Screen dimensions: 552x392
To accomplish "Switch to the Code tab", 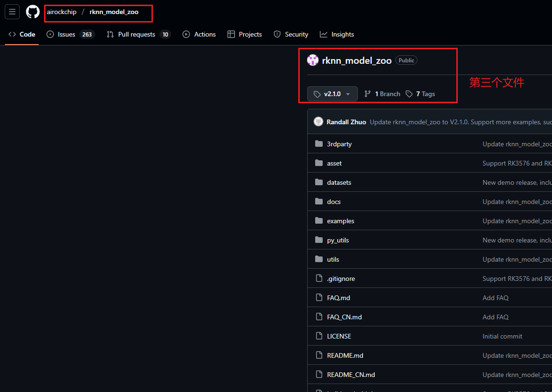I will (x=22, y=34).
